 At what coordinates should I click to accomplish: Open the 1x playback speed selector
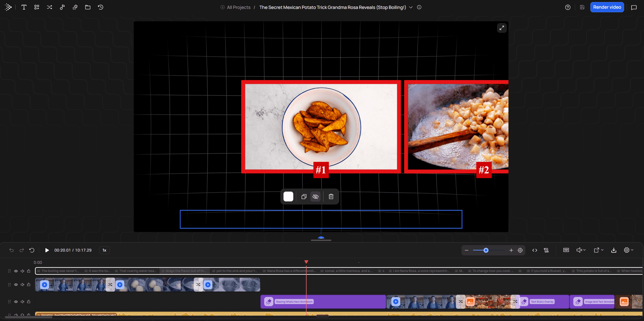[104, 250]
